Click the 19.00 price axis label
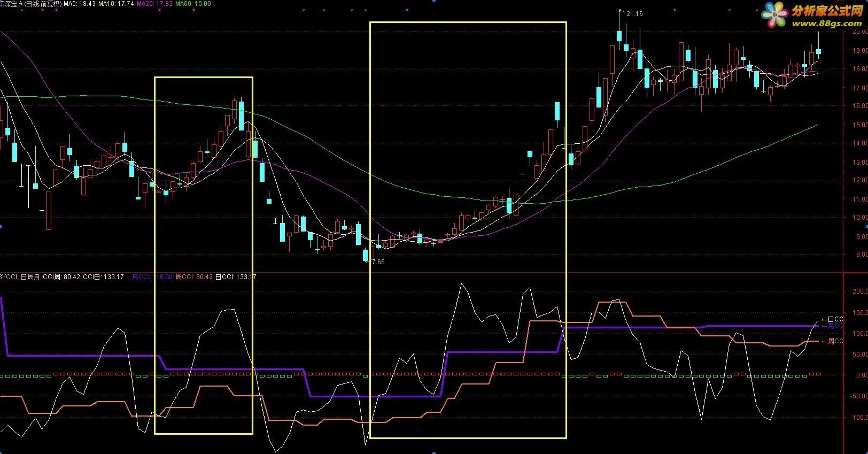The image size is (868, 454). point(860,51)
